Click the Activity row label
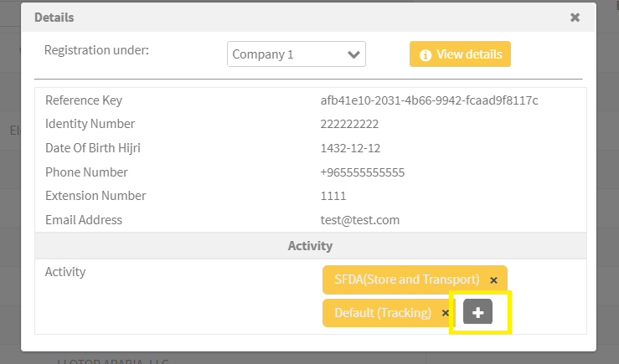The image size is (619, 364). [x=65, y=272]
